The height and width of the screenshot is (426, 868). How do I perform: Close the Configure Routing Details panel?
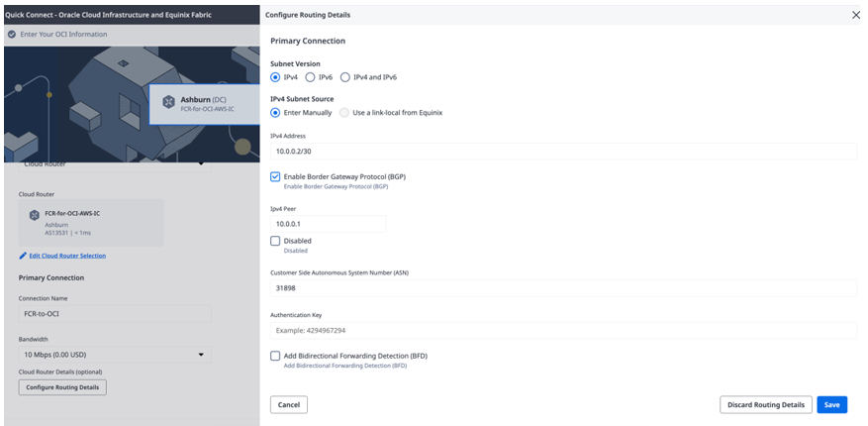click(x=855, y=15)
